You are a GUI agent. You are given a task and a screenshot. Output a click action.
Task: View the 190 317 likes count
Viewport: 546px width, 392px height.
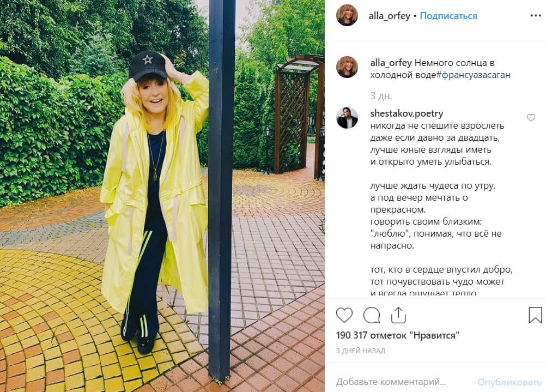(x=398, y=335)
